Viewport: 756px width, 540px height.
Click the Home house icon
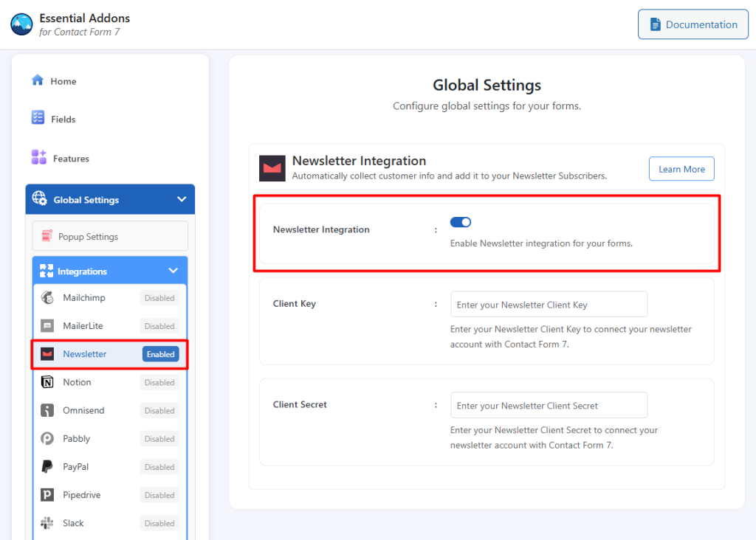tap(38, 80)
